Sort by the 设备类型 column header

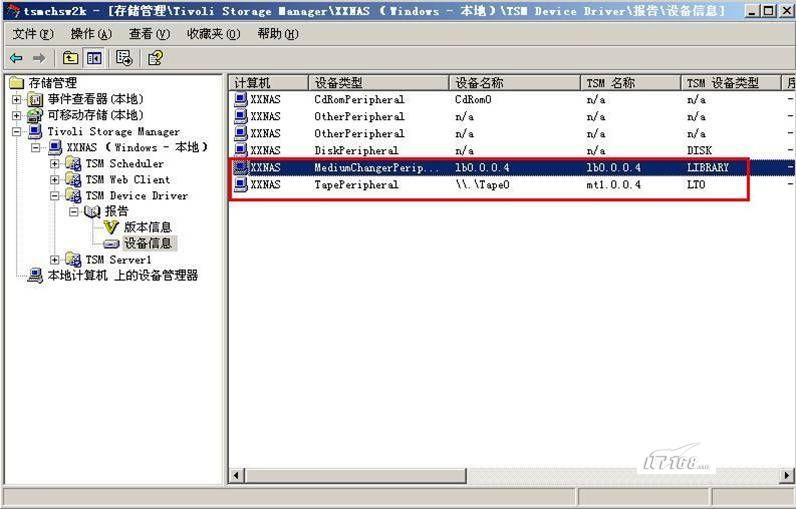click(x=379, y=83)
